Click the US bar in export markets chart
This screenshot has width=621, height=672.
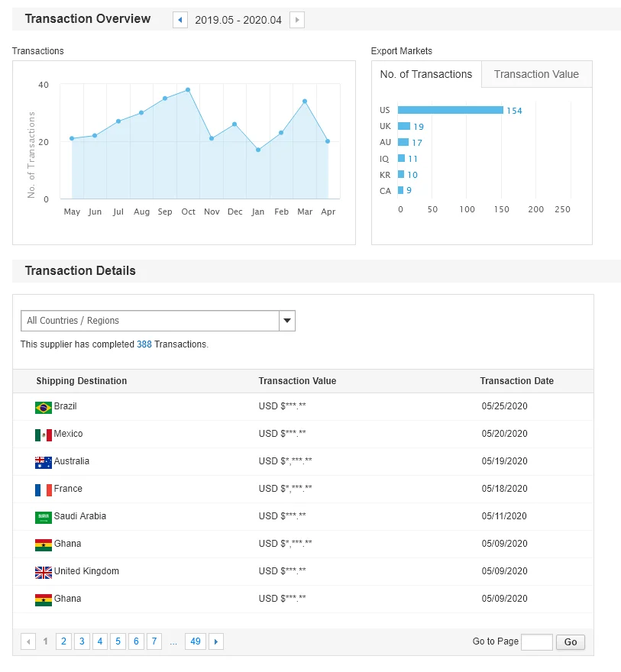tap(450, 110)
